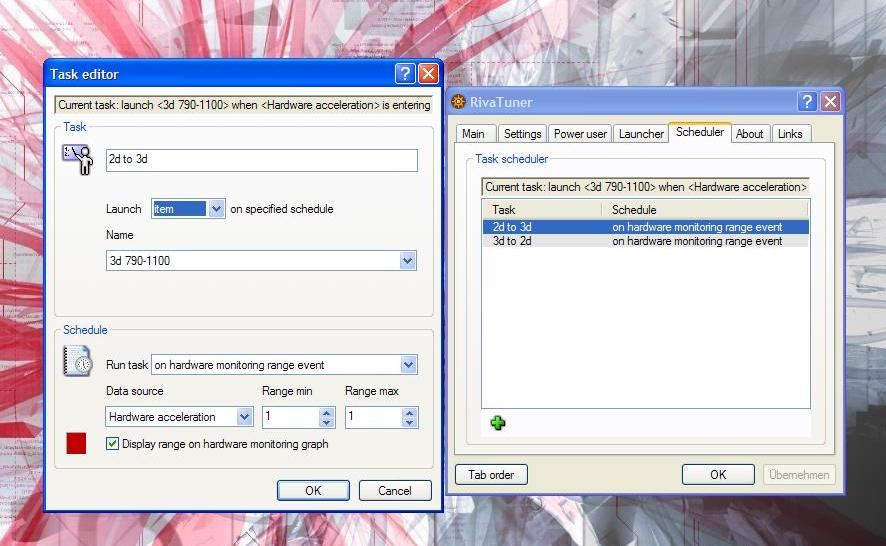Image resolution: width=886 pixels, height=546 pixels.
Task: Open the Power user tab
Action: [x=580, y=134]
